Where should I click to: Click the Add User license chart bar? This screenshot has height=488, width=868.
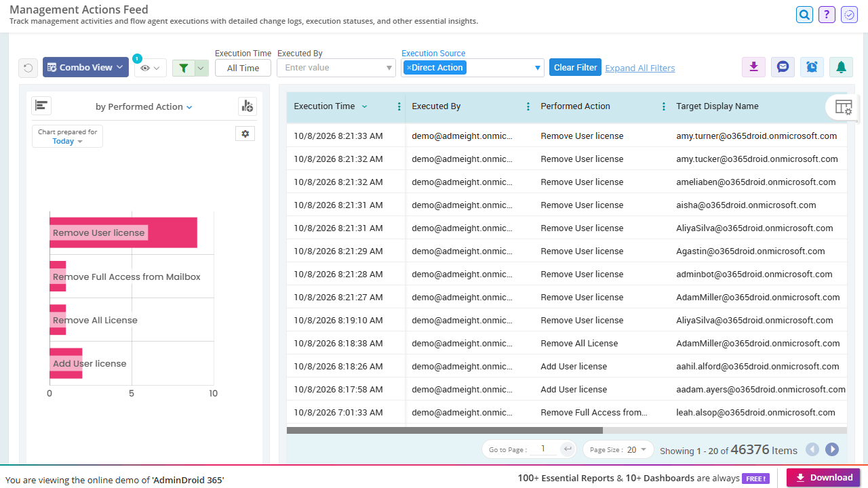pos(66,363)
